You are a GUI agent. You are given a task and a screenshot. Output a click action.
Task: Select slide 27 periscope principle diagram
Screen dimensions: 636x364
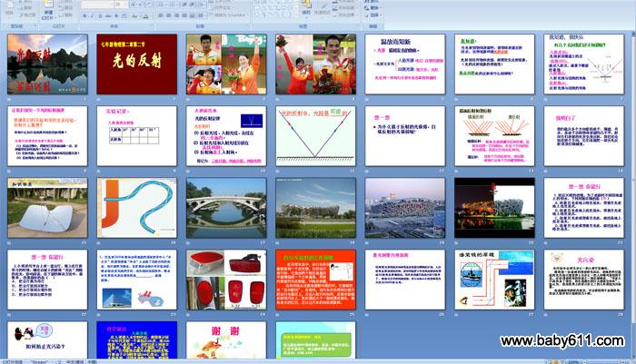tap(494, 280)
